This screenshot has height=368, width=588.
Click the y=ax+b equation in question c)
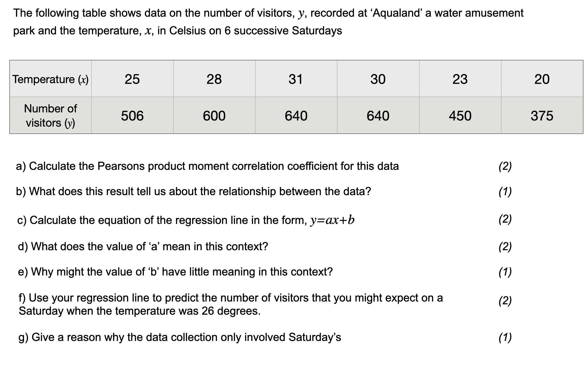(x=332, y=220)
